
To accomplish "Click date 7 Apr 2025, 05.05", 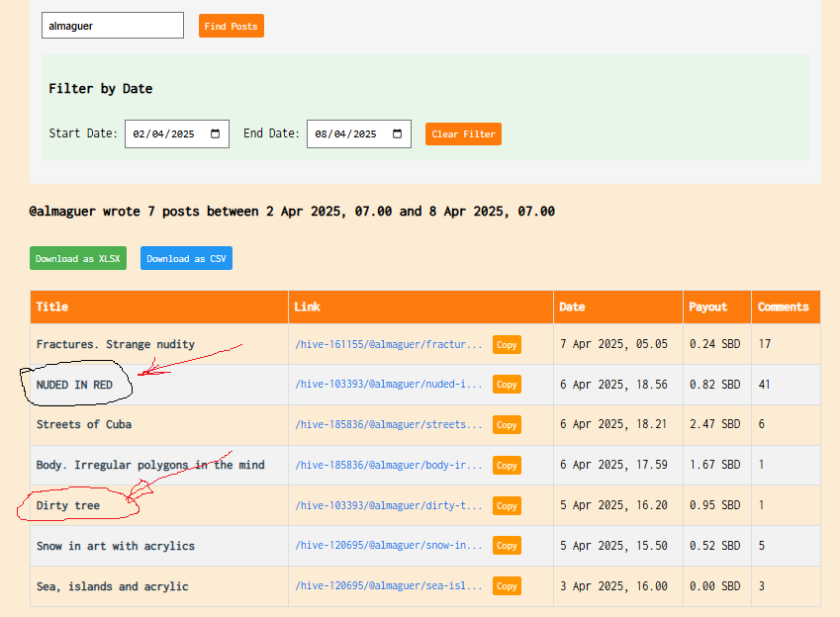I will 614,344.
